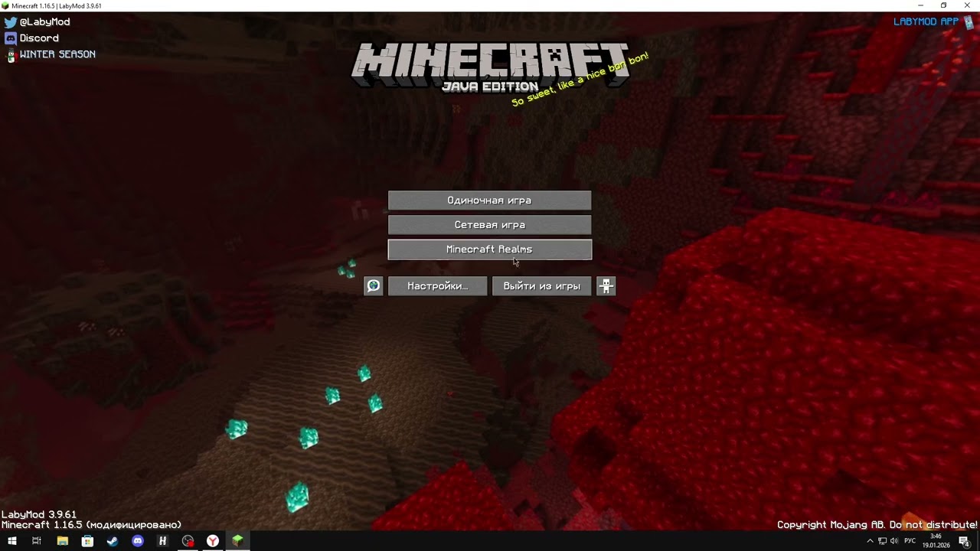The width and height of the screenshot is (980, 551).
Task: Click the LabyMod 3.9.61 version text
Action: click(39, 514)
